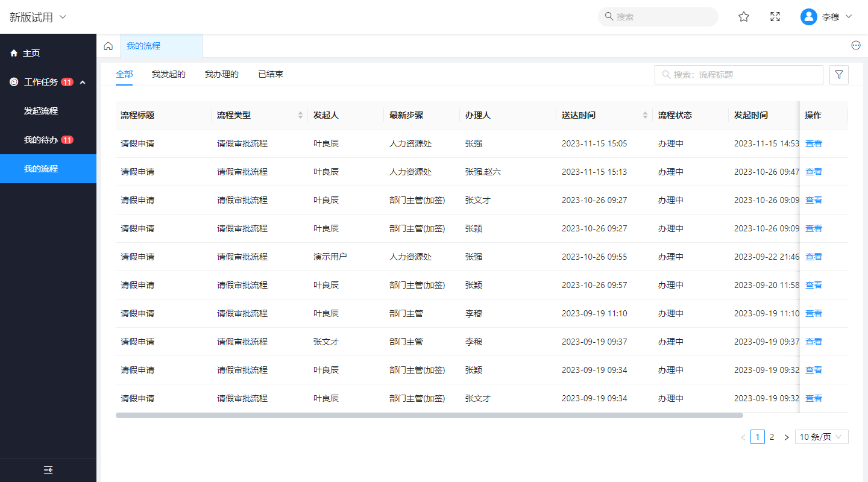The image size is (868, 482).
Task: Sort by 送达时间 column sort arrows
Action: click(x=645, y=115)
